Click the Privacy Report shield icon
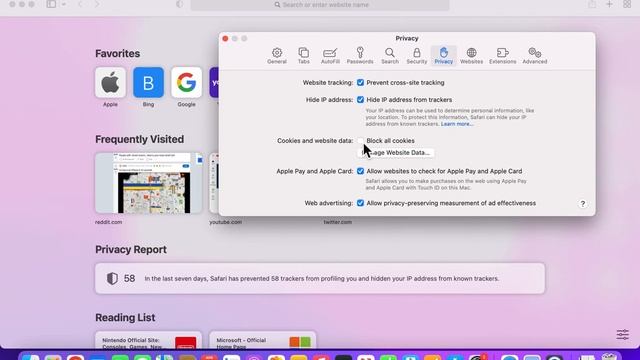 pyautogui.click(x=112, y=278)
